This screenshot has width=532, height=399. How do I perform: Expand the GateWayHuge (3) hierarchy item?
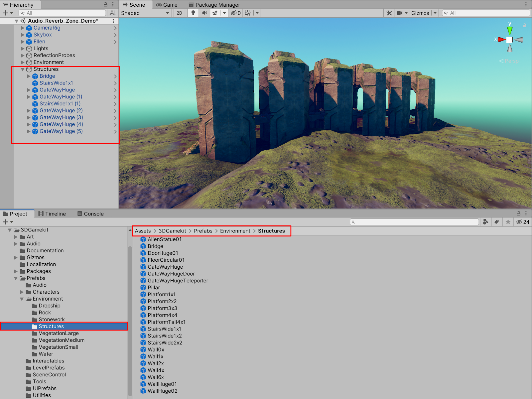[x=29, y=117]
